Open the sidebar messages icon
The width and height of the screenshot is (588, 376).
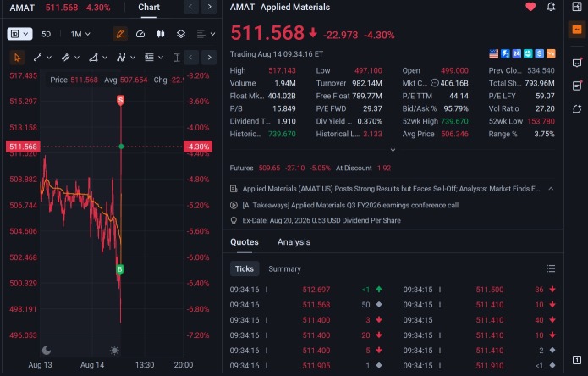click(x=577, y=63)
